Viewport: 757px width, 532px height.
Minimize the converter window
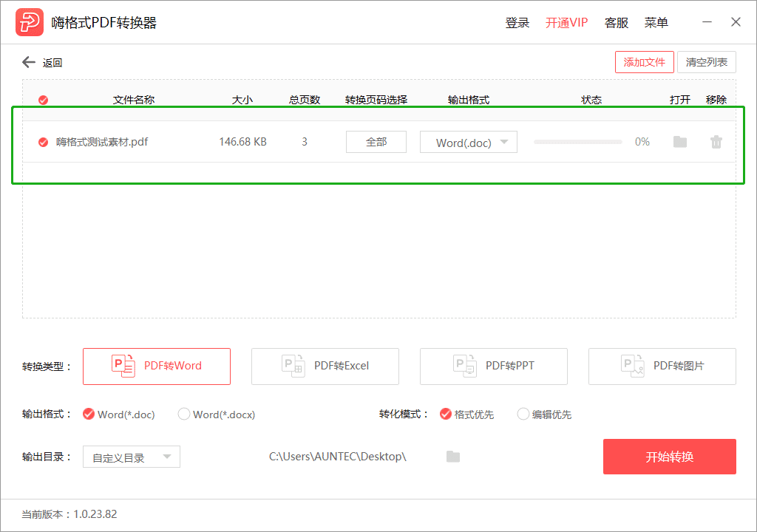pos(707,22)
